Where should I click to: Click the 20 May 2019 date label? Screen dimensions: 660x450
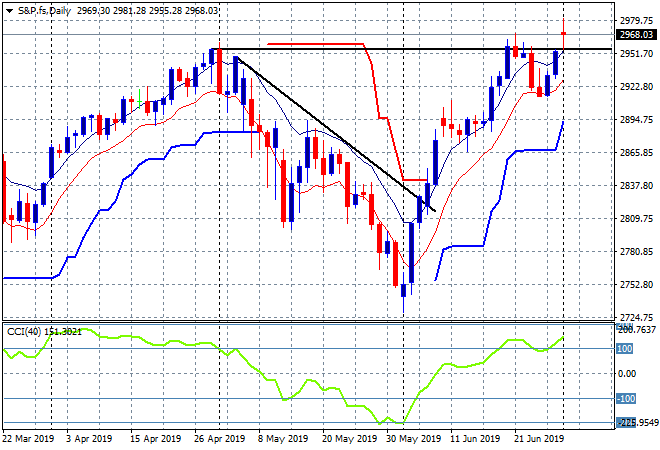click(x=349, y=439)
